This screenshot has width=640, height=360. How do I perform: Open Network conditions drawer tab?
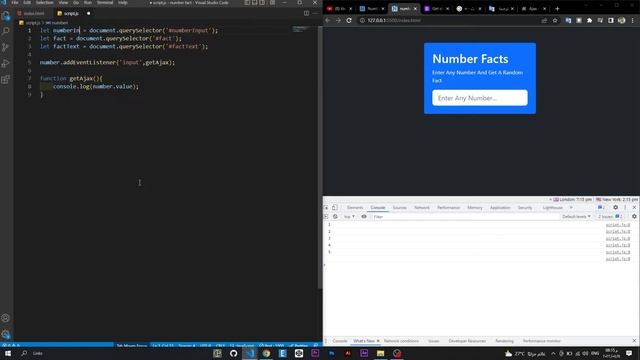click(x=401, y=341)
